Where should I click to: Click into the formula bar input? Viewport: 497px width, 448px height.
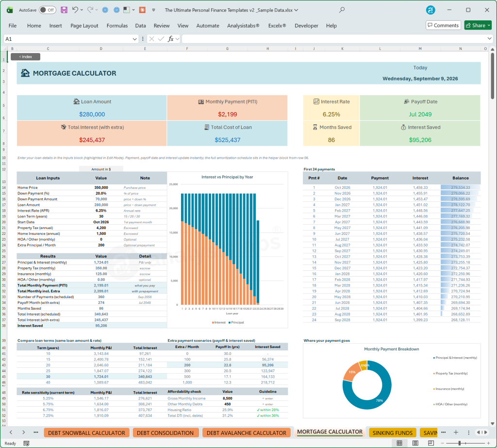click(334, 39)
